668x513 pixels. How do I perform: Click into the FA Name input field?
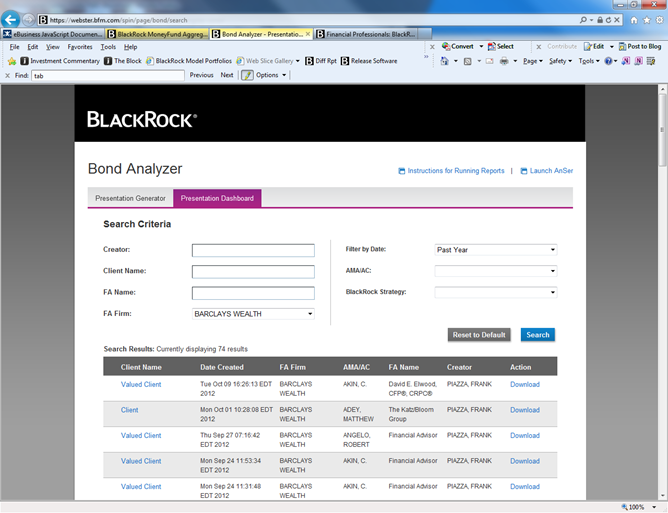point(253,293)
